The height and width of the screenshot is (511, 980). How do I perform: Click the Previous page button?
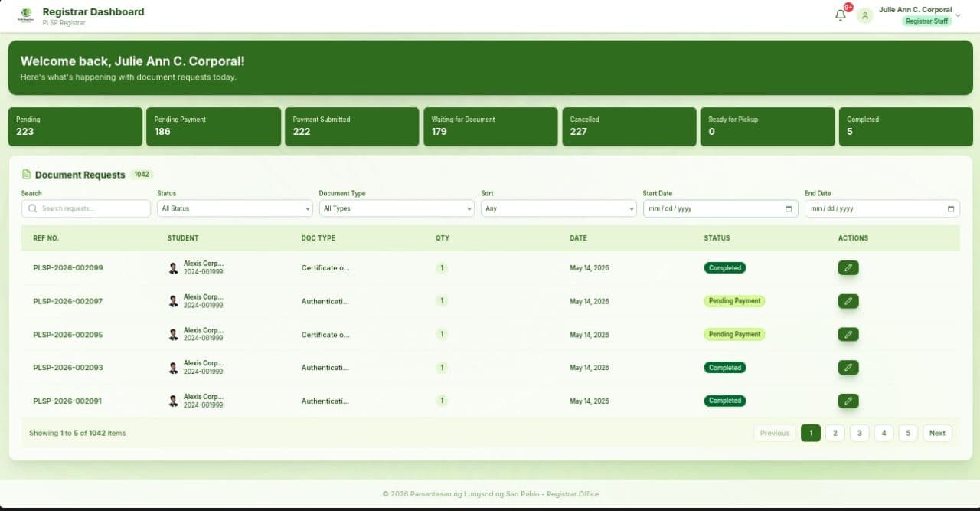click(x=775, y=433)
